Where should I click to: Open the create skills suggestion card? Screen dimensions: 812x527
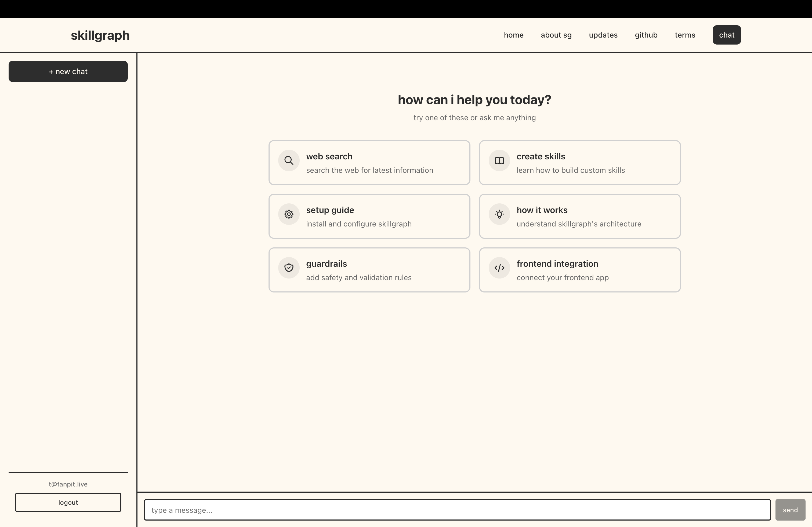point(580,163)
